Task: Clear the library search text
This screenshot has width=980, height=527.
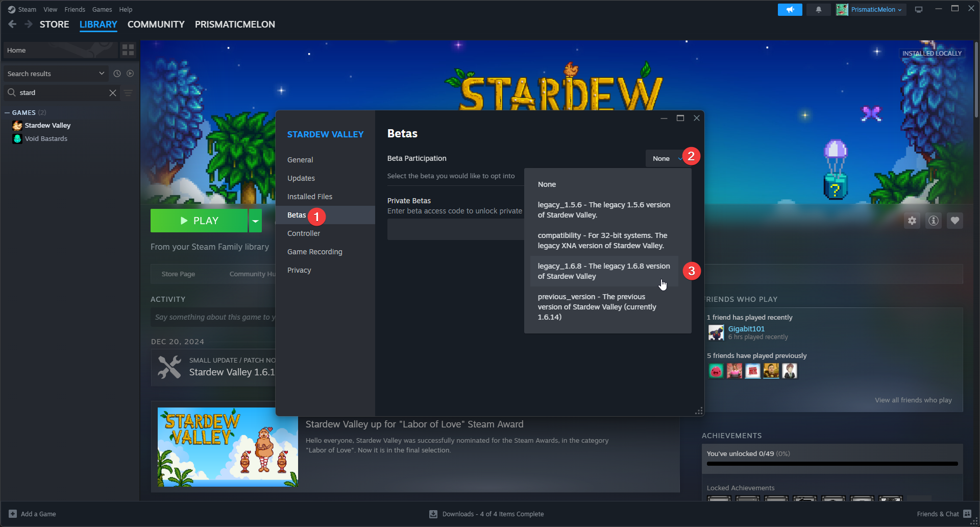Action: click(113, 92)
